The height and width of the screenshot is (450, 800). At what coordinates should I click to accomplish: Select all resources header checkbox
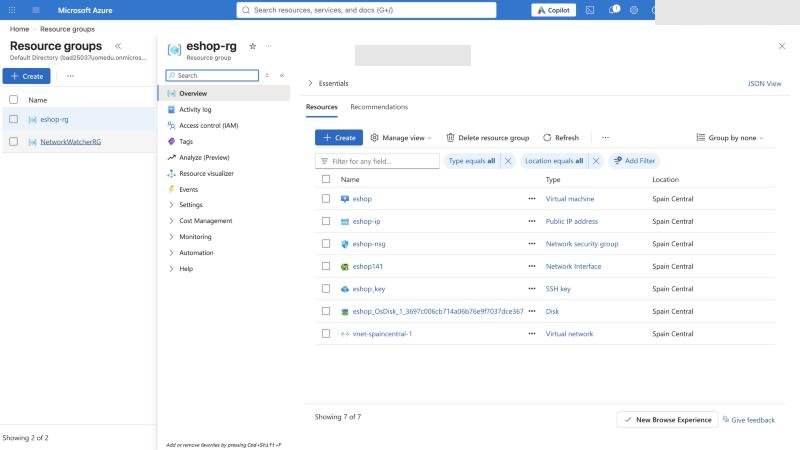point(326,179)
